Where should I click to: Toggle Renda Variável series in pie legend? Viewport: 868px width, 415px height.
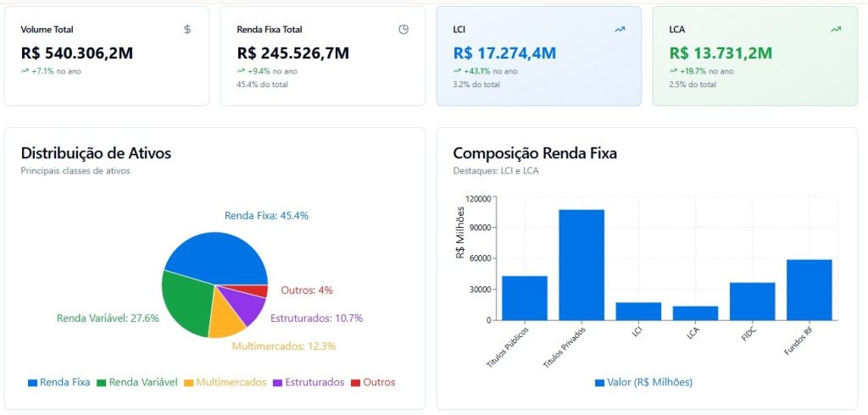tap(137, 382)
